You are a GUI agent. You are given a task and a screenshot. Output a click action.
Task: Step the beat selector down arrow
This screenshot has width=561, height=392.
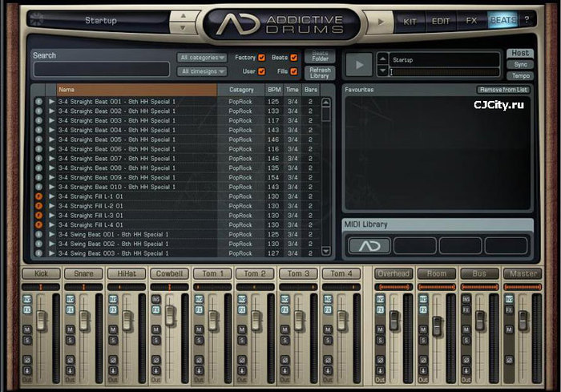[382, 71]
